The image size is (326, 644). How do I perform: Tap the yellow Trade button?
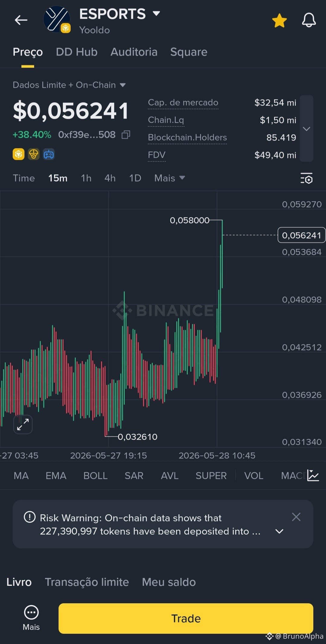pyautogui.click(x=186, y=618)
